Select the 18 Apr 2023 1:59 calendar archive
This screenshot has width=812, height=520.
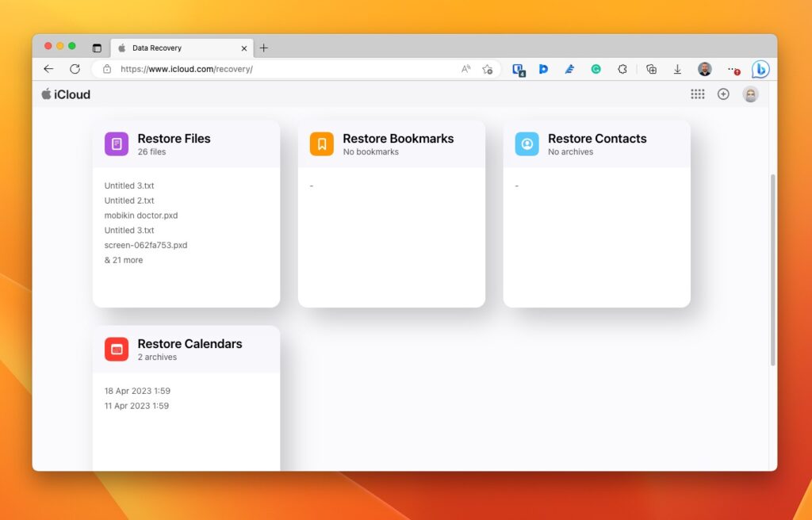click(137, 391)
